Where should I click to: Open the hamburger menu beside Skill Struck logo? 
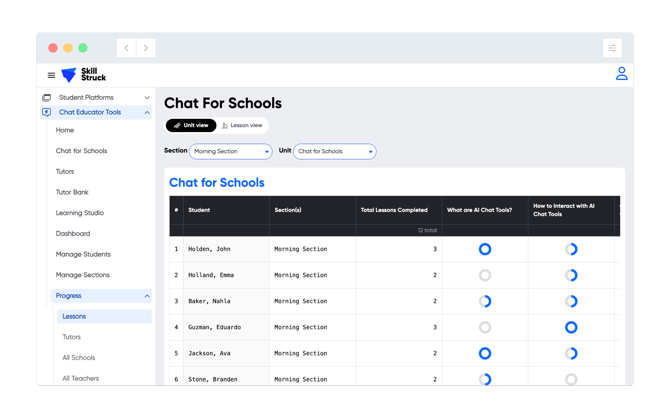51,75
